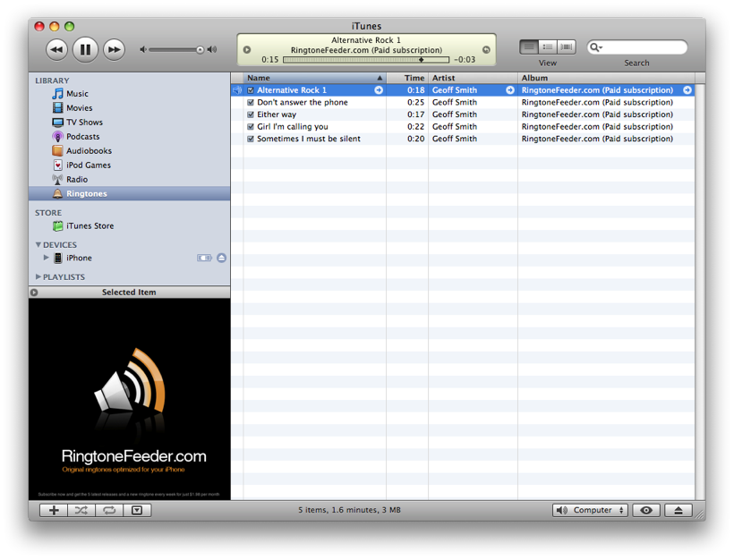This screenshot has width=734, height=560.
Task: Uncheck Sometimes I must be silent checkbox
Action: [x=251, y=139]
